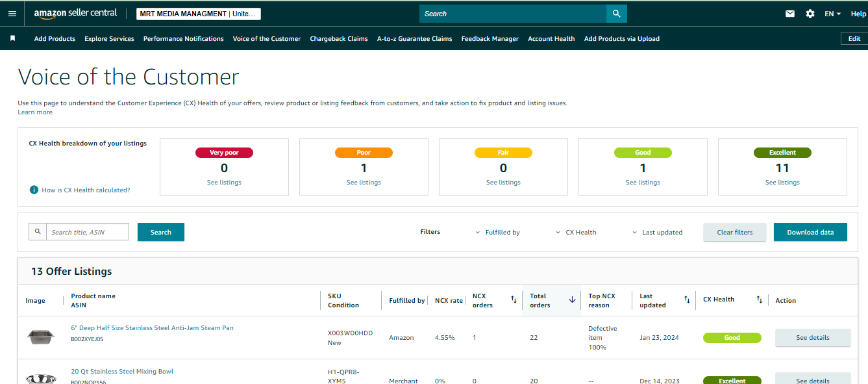The image size is (868, 384).
Task: Select Voice of the Customer nav item
Action: point(267,39)
